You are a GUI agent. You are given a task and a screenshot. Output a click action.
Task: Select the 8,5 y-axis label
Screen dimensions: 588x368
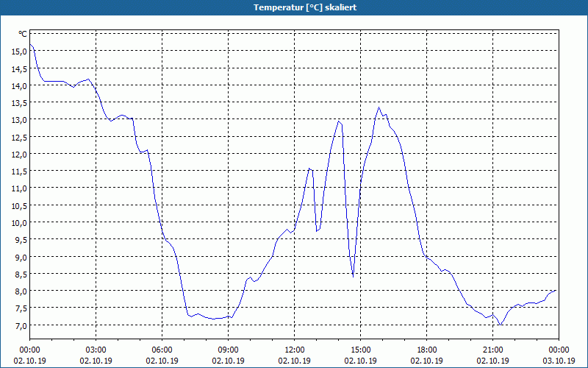point(21,275)
